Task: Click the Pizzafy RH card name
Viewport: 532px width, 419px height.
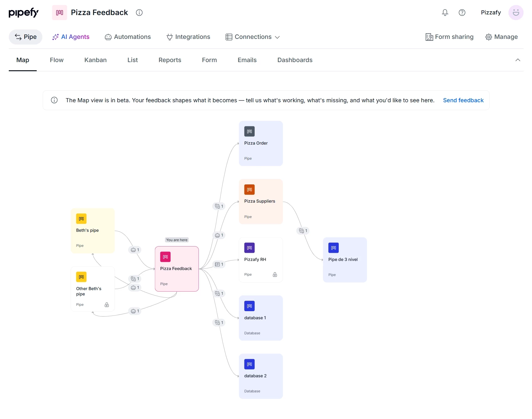Action: [255, 259]
